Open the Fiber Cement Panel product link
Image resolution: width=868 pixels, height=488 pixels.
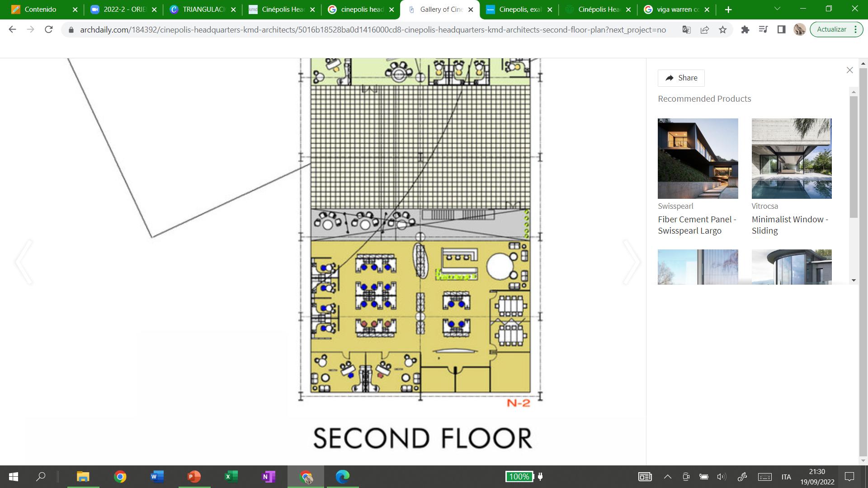click(697, 225)
